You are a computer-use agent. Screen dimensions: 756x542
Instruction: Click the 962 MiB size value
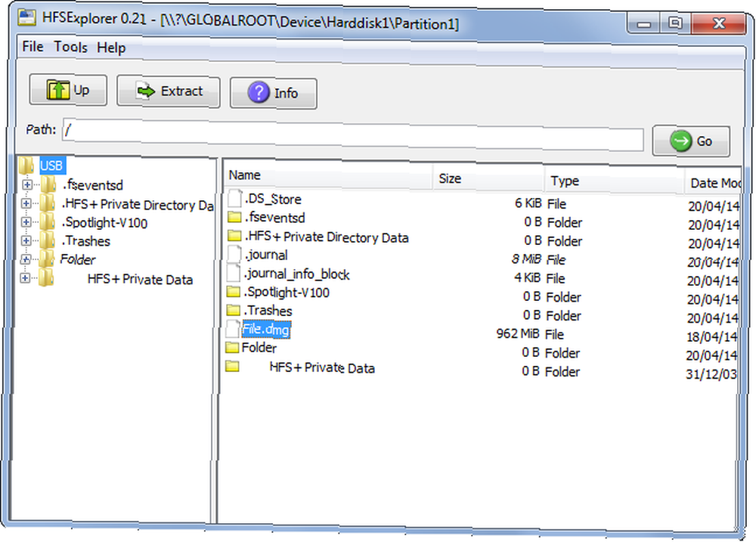click(x=517, y=333)
